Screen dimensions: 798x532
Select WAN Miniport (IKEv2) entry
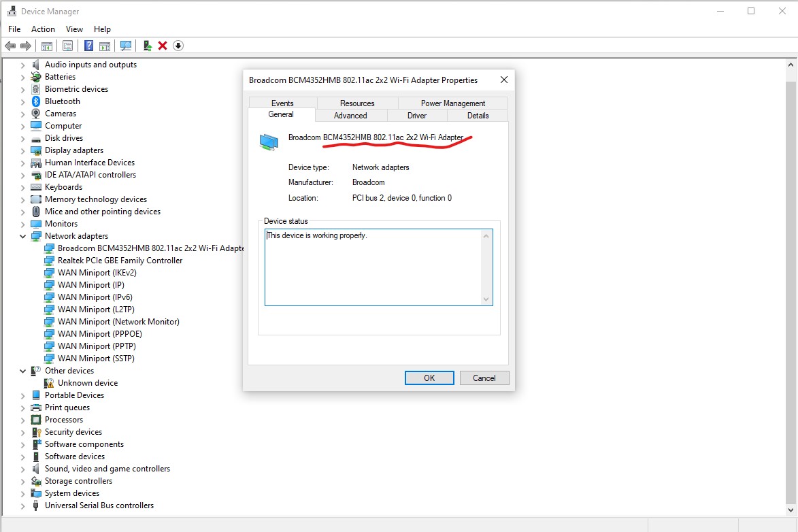coord(97,273)
